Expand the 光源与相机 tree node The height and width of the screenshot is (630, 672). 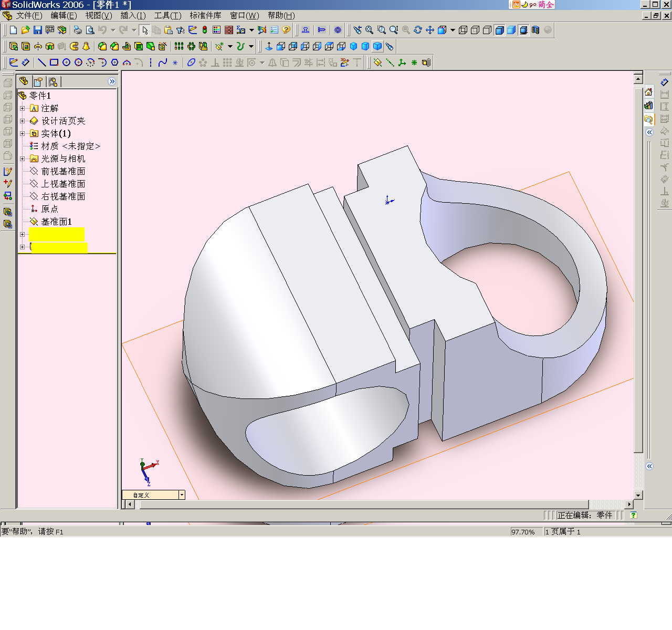[22, 159]
